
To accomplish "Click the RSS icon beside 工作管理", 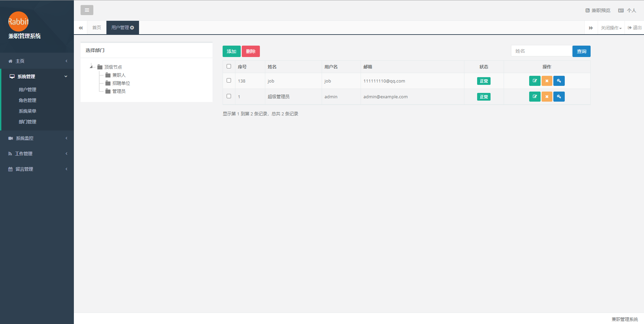I will click(x=10, y=154).
